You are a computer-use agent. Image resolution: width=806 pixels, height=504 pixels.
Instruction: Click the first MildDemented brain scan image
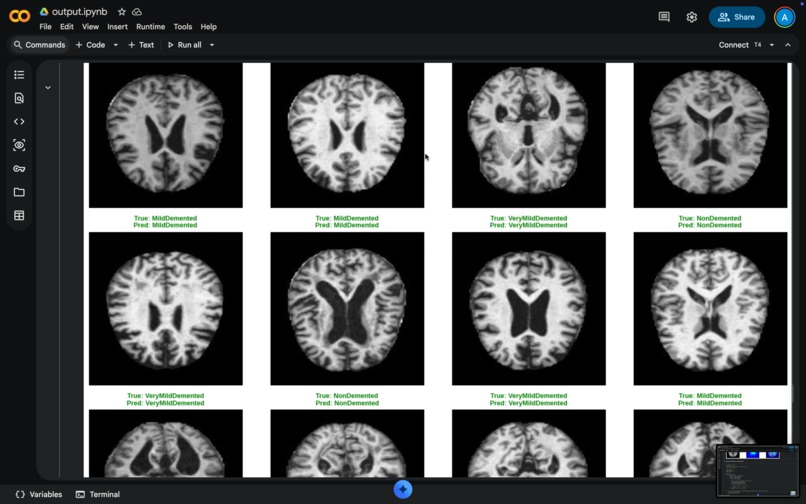point(166,135)
